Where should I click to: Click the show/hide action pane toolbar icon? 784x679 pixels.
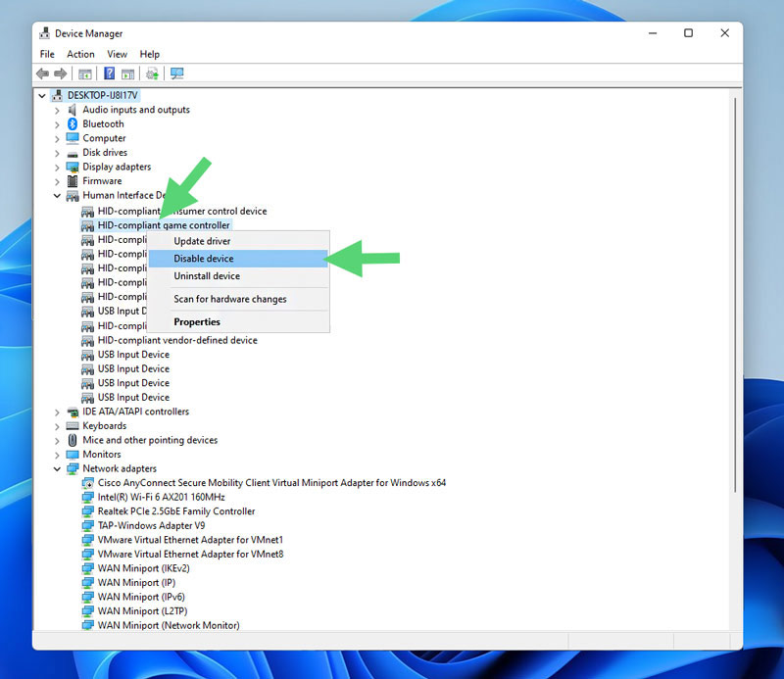(128, 73)
